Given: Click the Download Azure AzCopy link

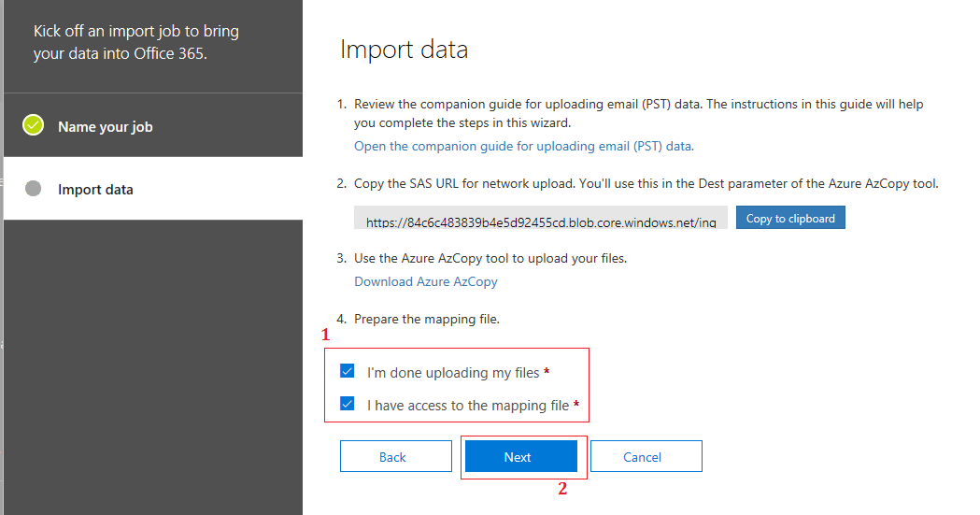Looking at the screenshot, I should click(425, 281).
